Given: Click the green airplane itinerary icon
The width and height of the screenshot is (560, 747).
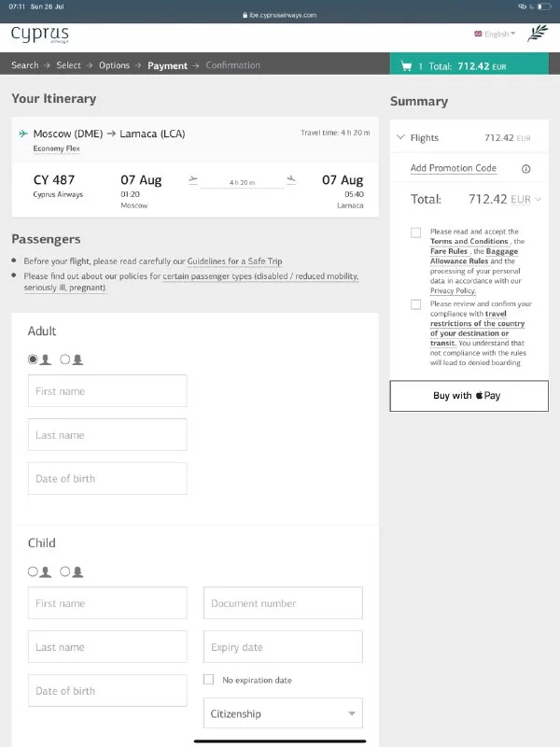Looking at the screenshot, I should coord(23,134).
